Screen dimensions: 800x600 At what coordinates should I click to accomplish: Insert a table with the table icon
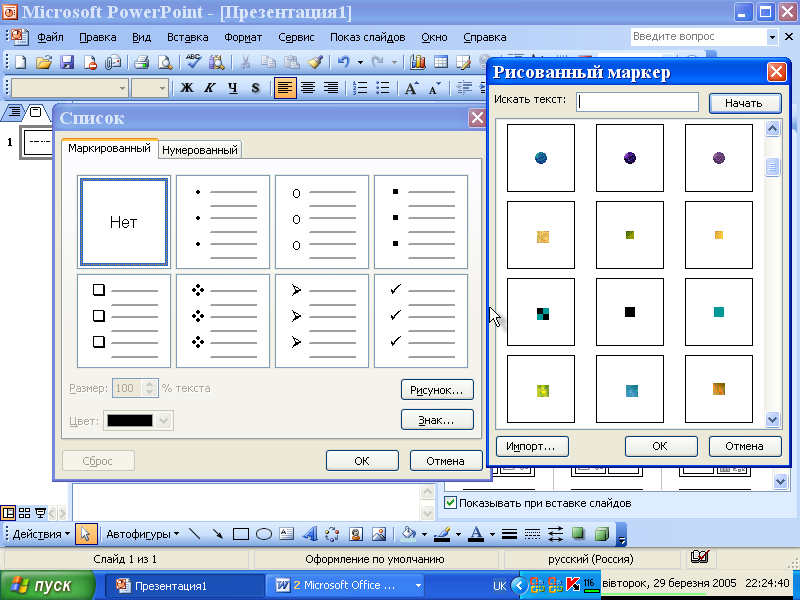pyautogui.click(x=440, y=62)
